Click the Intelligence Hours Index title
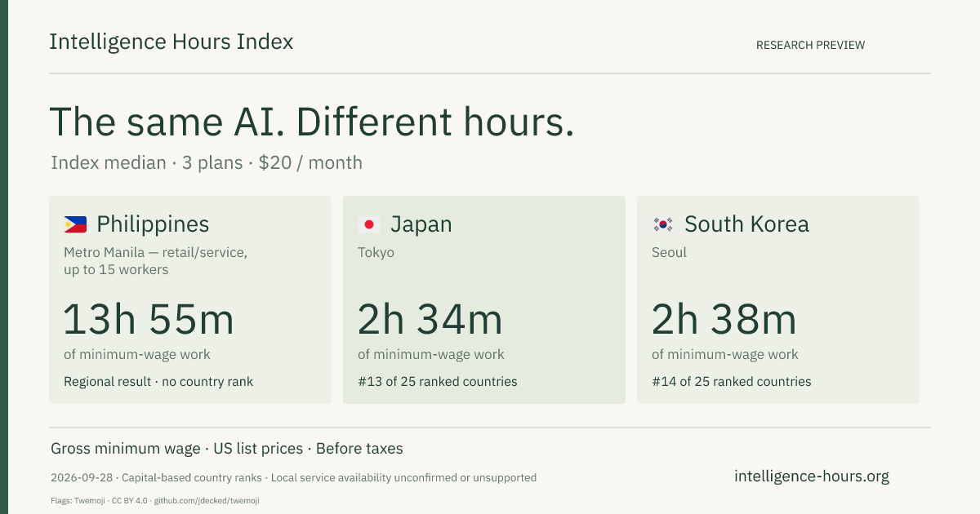The width and height of the screenshot is (980, 514). pyautogui.click(x=171, y=42)
